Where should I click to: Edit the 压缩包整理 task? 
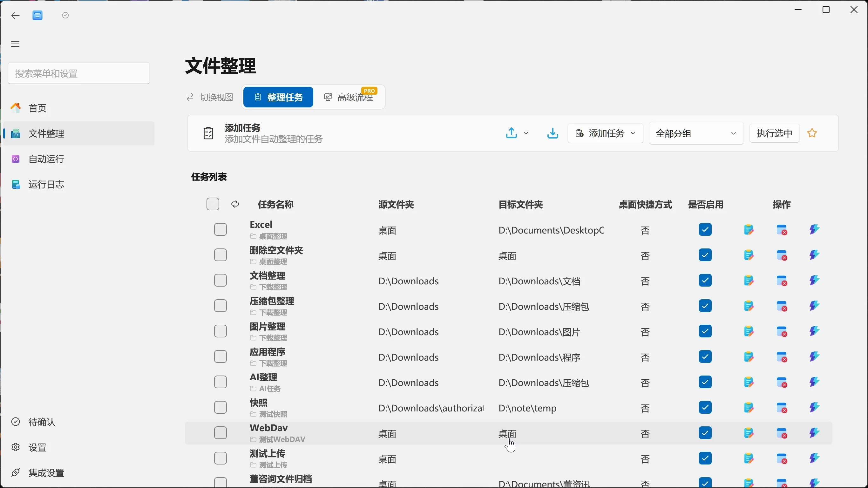749,306
